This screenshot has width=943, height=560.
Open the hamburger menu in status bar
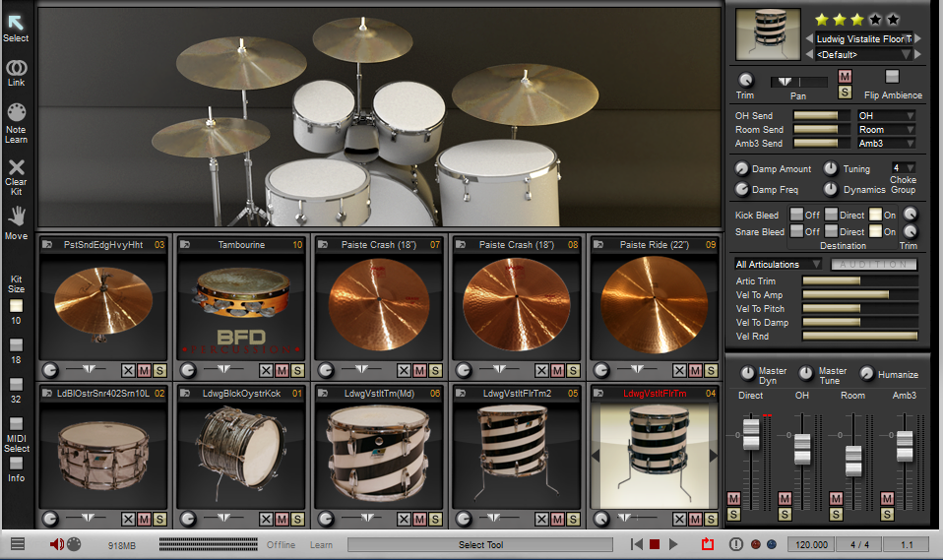[x=18, y=543]
